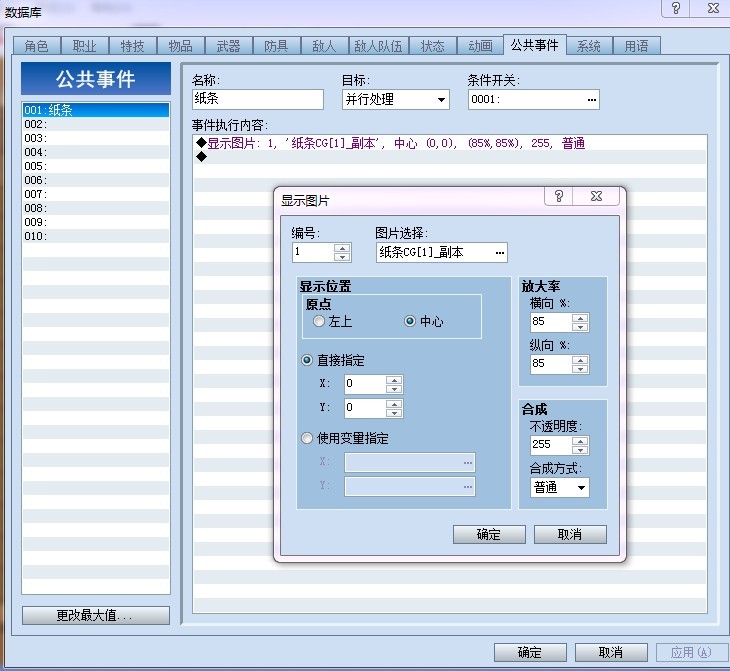
Task: Open the 用语 tab
Action: (636, 46)
